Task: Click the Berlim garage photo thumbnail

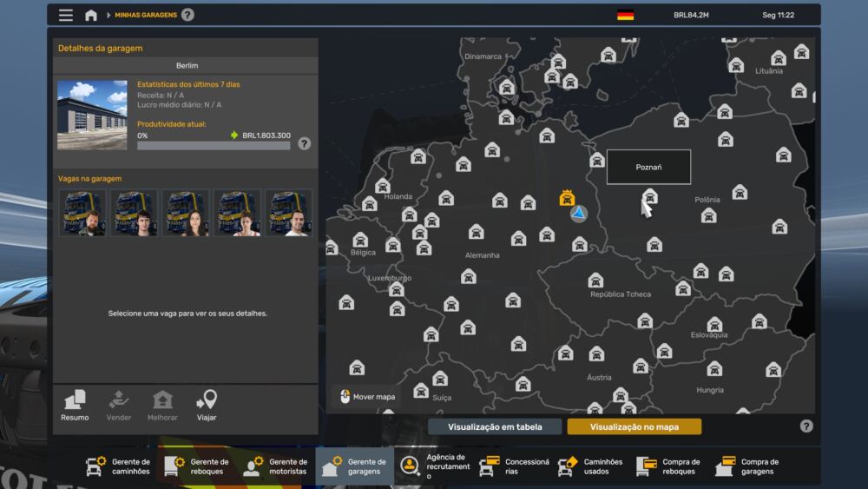Action: (x=92, y=115)
